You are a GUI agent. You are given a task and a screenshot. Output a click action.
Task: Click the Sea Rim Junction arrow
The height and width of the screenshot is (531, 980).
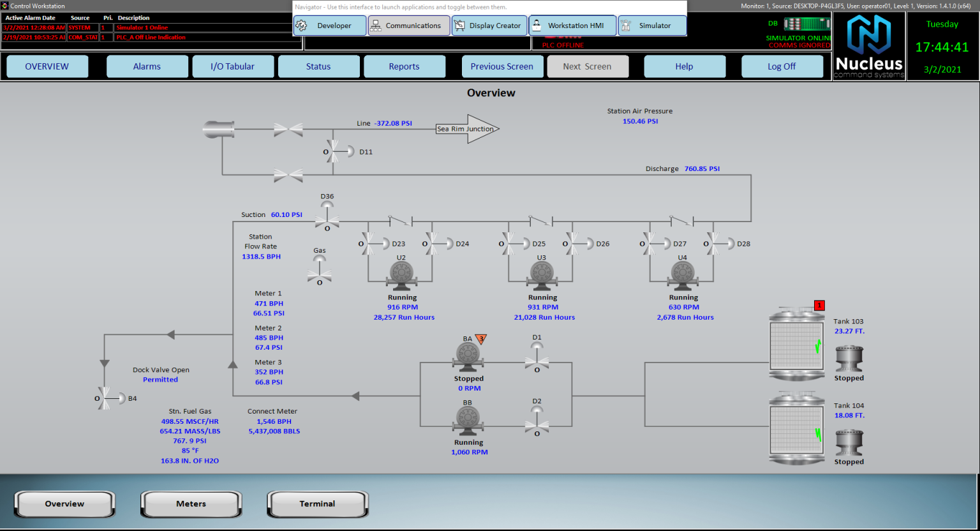coord(464,128)
